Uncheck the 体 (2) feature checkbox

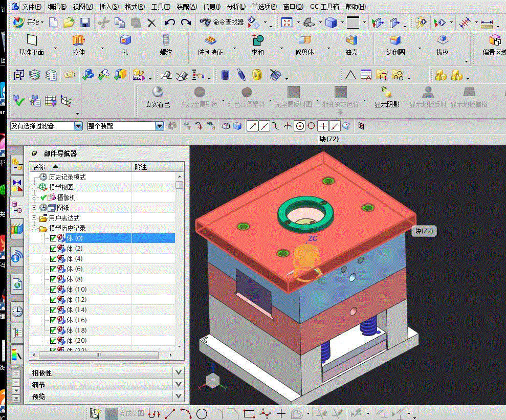pyautogui.click(x=53, y=249)
